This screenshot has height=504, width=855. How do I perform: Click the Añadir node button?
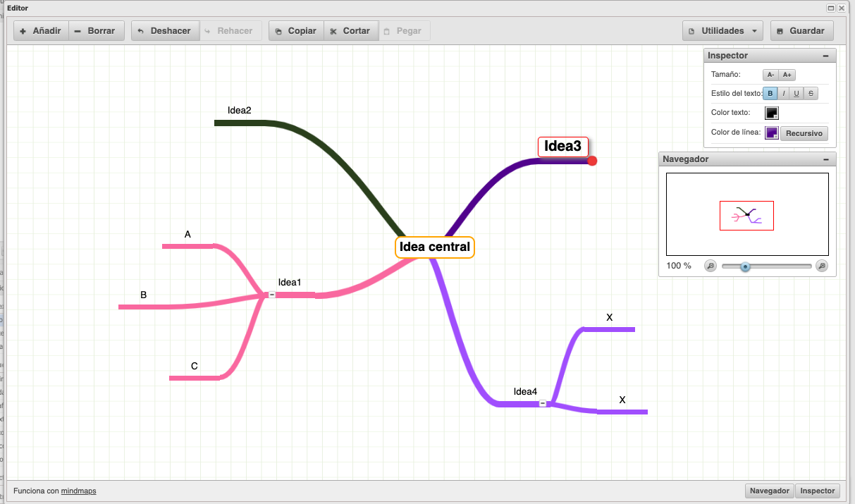[x=41, y=31]
